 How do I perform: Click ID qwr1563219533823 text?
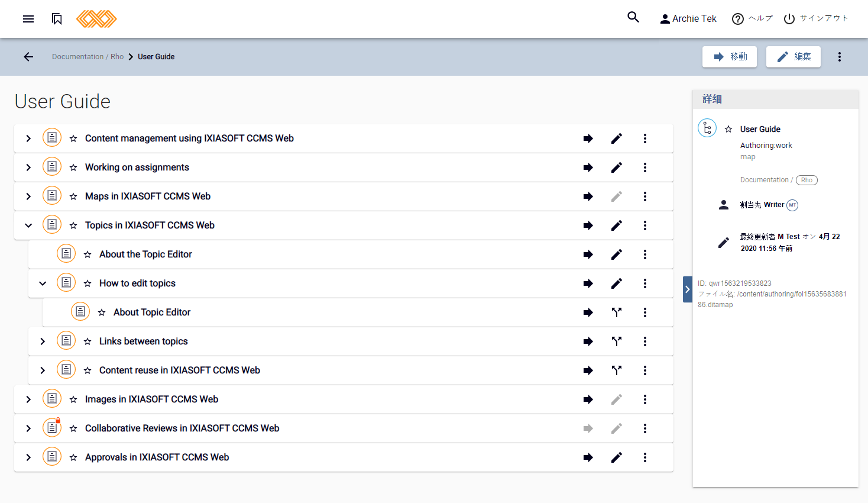734,283
